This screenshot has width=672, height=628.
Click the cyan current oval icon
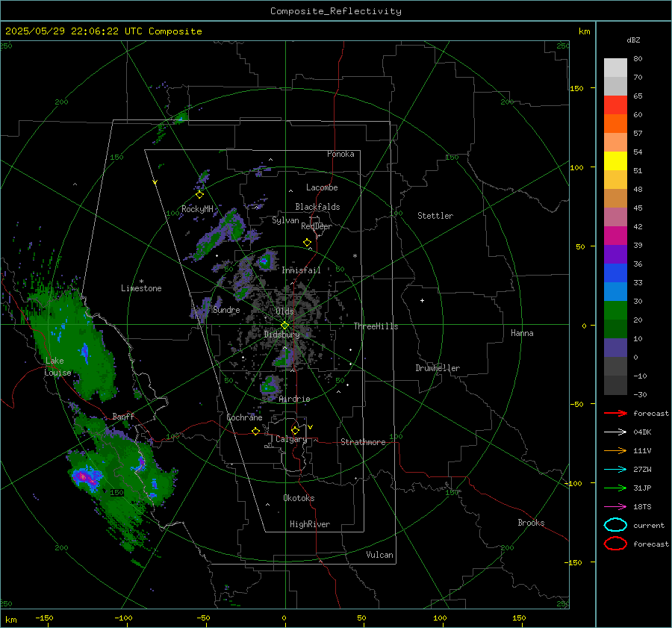pyautogui.click(x=615, y=525)
